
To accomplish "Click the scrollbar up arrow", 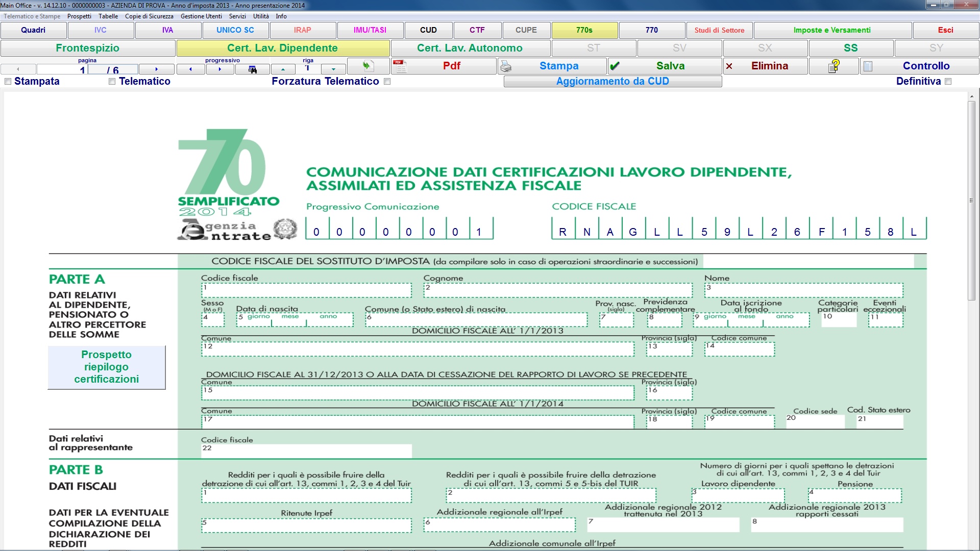I will (x=971, y=96).
